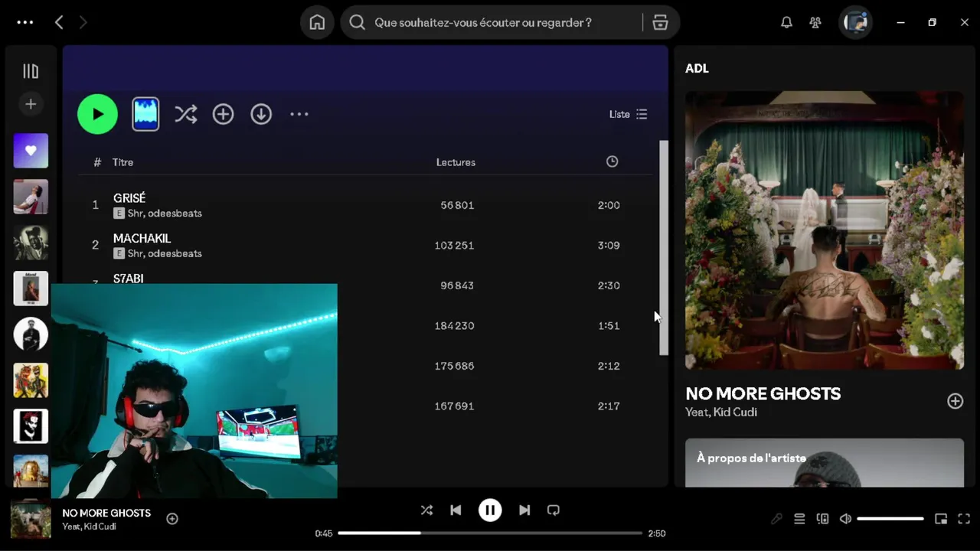Open artist Shr under GRISÉ

click(136, 214)
